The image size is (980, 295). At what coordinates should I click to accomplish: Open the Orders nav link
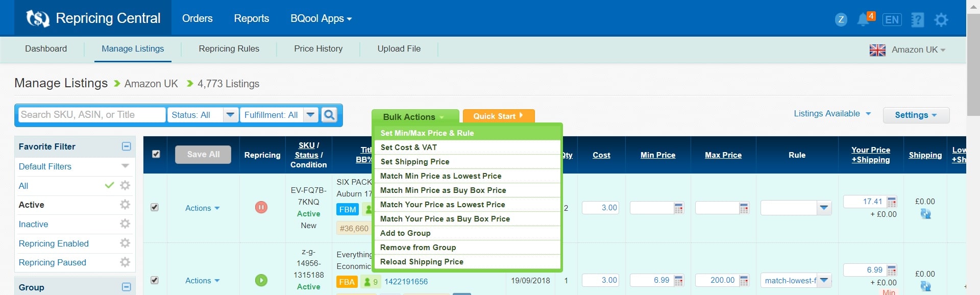[198, 18]
